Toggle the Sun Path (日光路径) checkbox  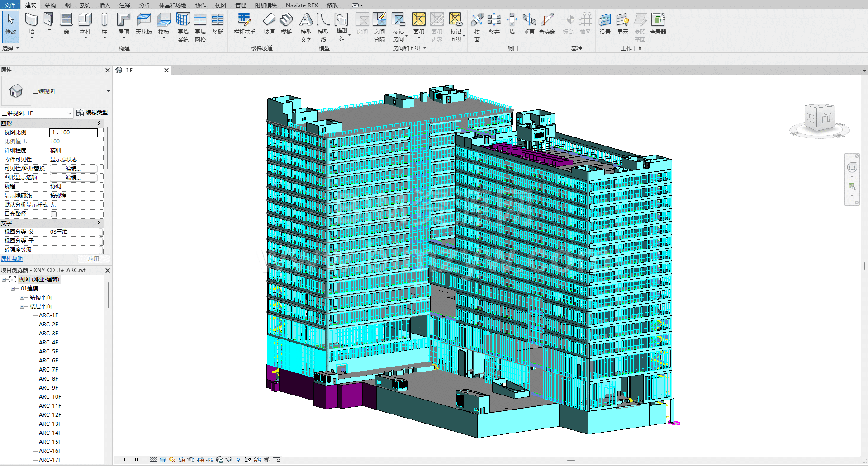click(54, 214)
